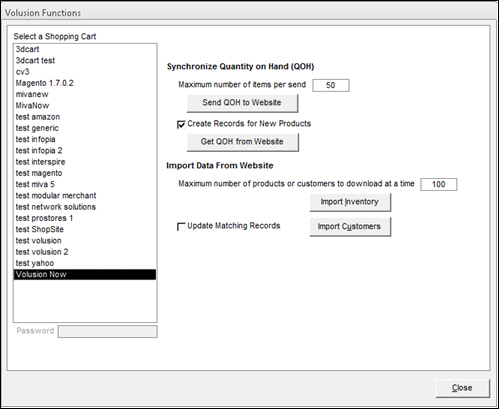Choose MivaNow from the cart list
Image resolution: width=499 pixels, height=409 pixels.
85,106
